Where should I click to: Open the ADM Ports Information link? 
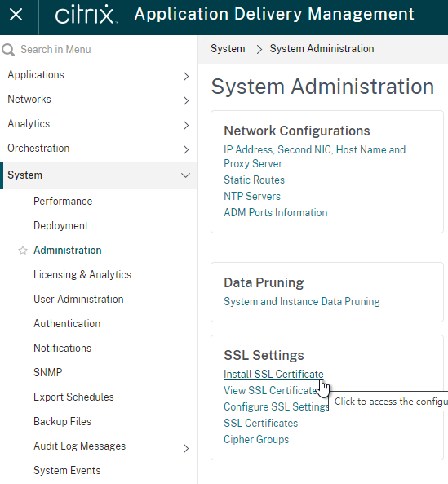(276, 213)
